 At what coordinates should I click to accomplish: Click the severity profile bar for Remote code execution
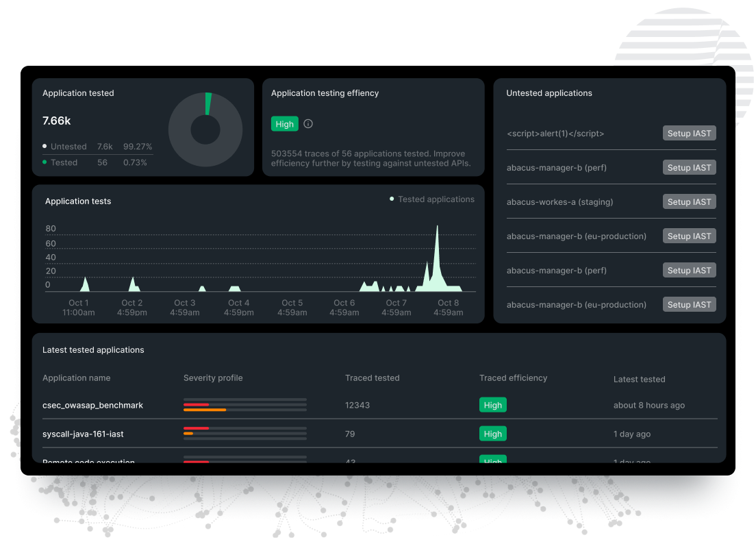244,460
